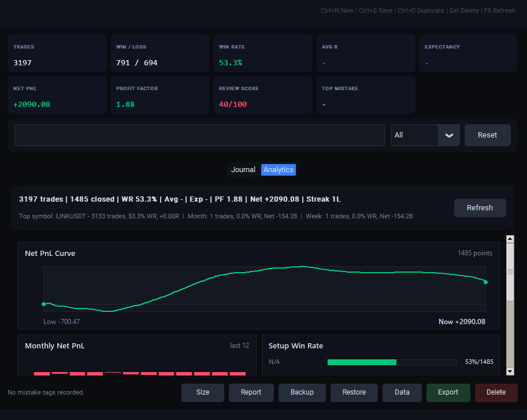Image resolution: width=527 pixels, height=420 pixels.
Task: Click the Top symbol LINKUSDT summary line
Action: (x=216, y=216)
